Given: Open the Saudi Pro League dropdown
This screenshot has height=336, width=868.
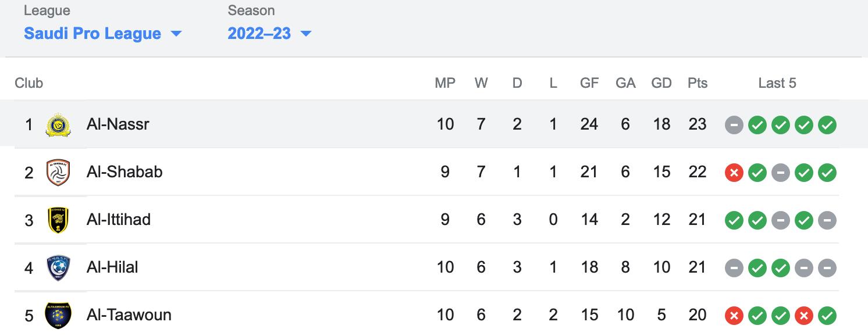Looking at the screenshot, I should click(103, 33).
